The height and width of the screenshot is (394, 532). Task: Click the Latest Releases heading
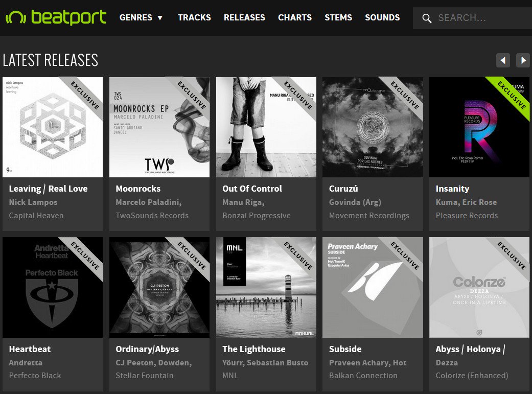point(50,60)
